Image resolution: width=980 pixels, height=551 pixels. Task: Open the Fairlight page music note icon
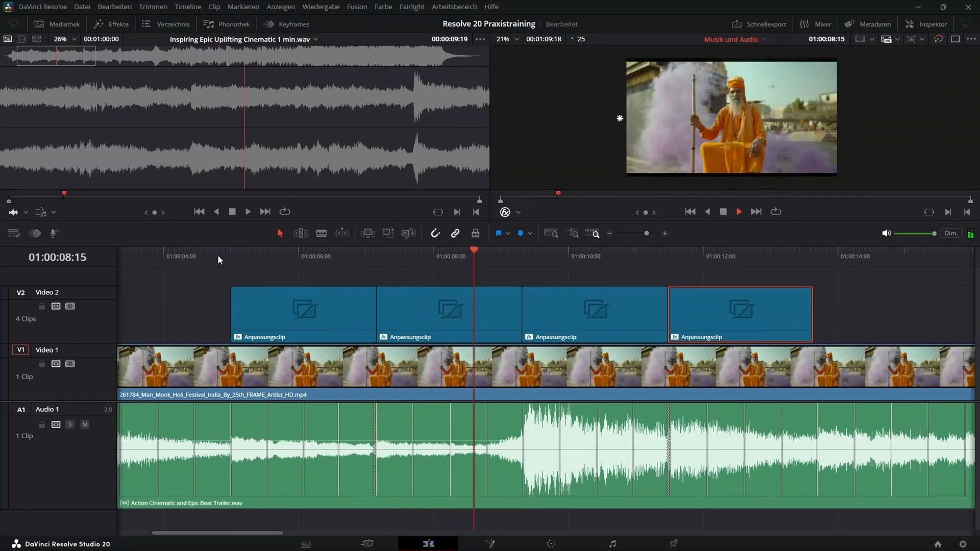pyautogui.click(x=612, y=544)
